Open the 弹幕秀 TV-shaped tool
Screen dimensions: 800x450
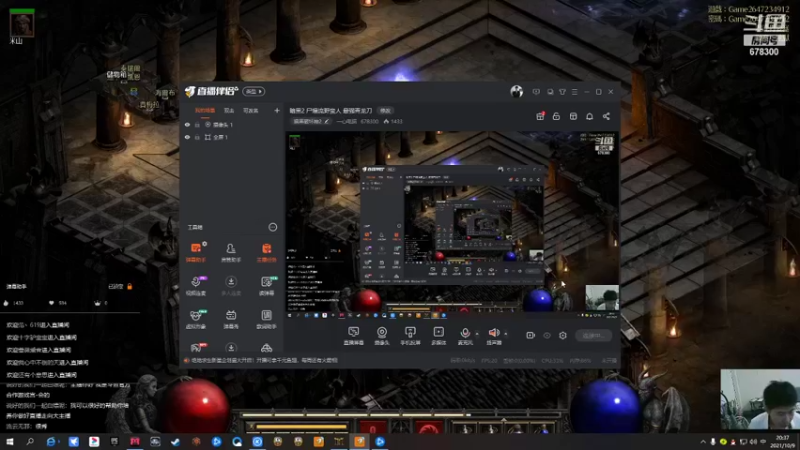click(231, 319)
